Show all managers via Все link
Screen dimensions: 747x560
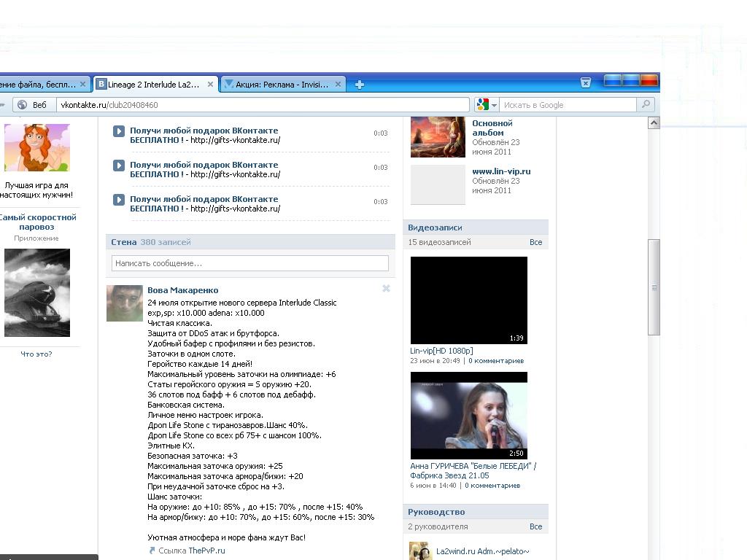(x=535, y=526)
